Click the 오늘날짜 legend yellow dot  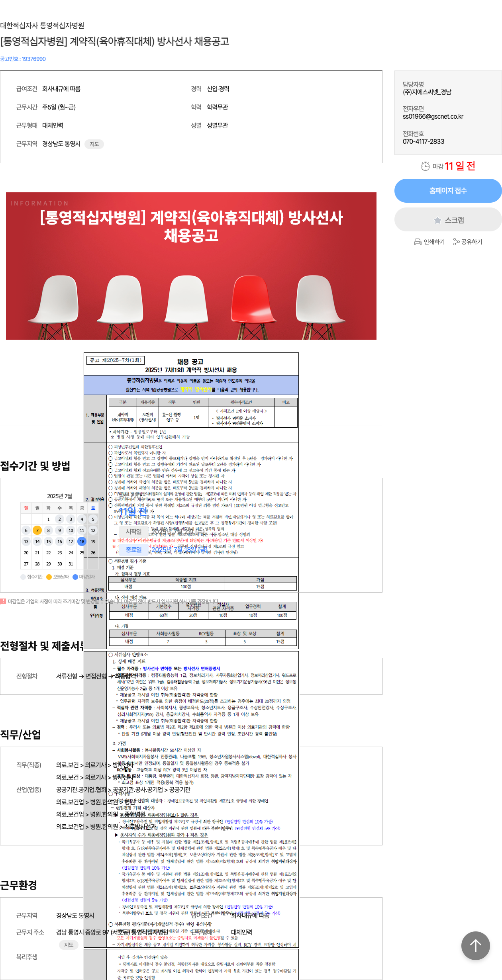pyautogui.click(x=49, y=577)
